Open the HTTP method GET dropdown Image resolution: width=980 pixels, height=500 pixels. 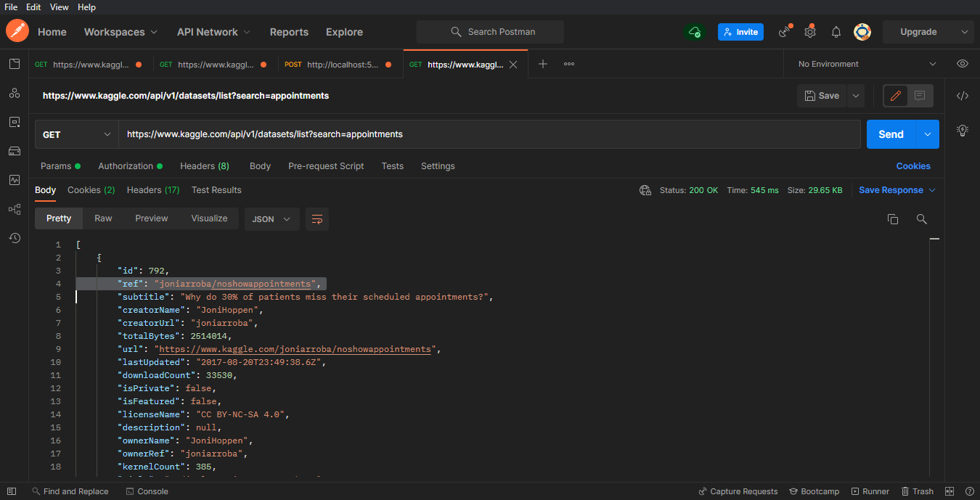click(77, 134)
